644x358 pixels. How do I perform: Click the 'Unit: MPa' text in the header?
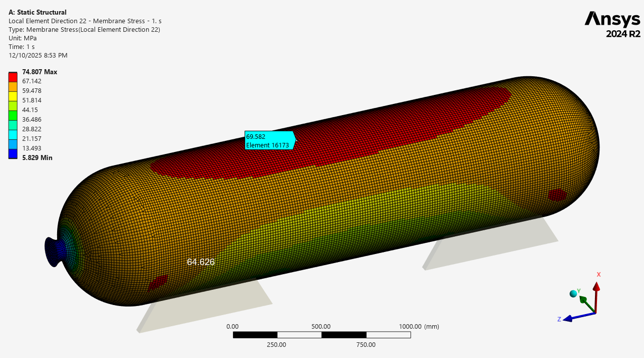click(23, 38)
